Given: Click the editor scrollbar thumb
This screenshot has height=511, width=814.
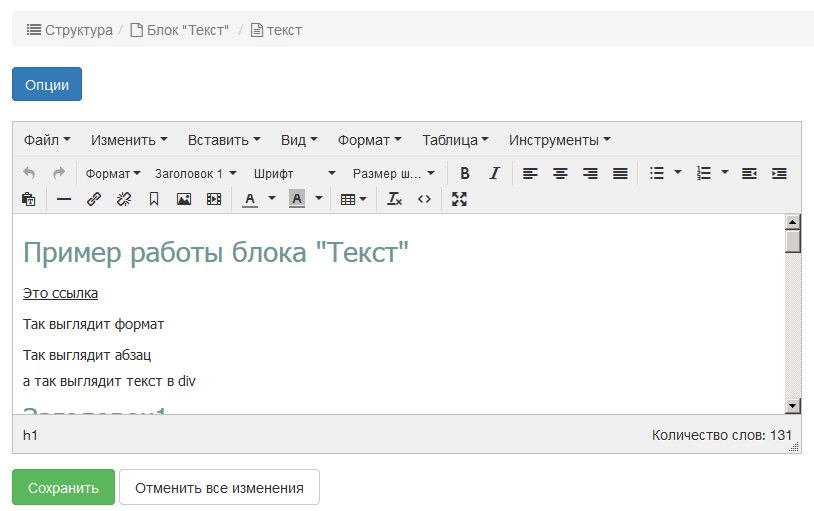Looking at the screenshot, I should [792, 241].
